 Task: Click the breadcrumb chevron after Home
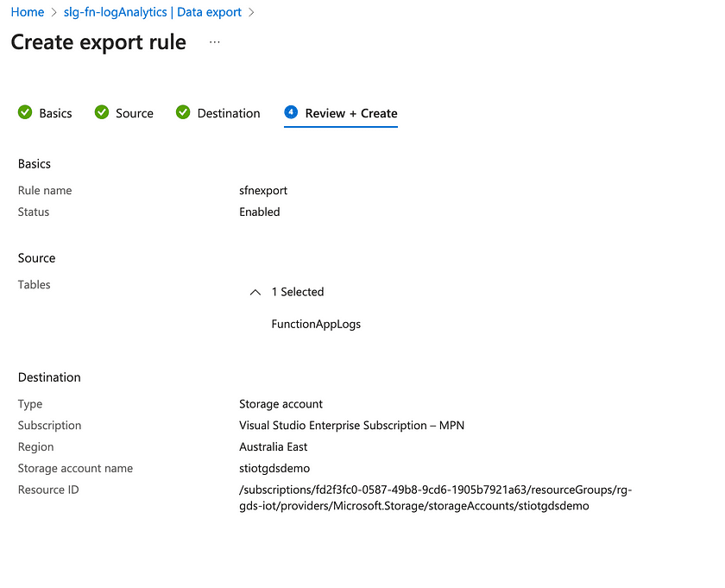pos(54,13)
